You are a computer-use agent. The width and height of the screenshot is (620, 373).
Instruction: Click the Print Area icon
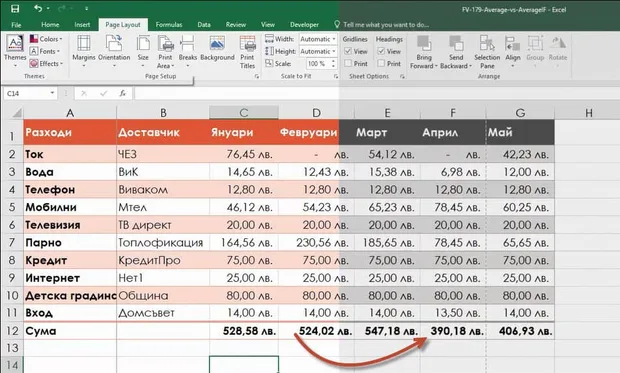tap(165, 43)
